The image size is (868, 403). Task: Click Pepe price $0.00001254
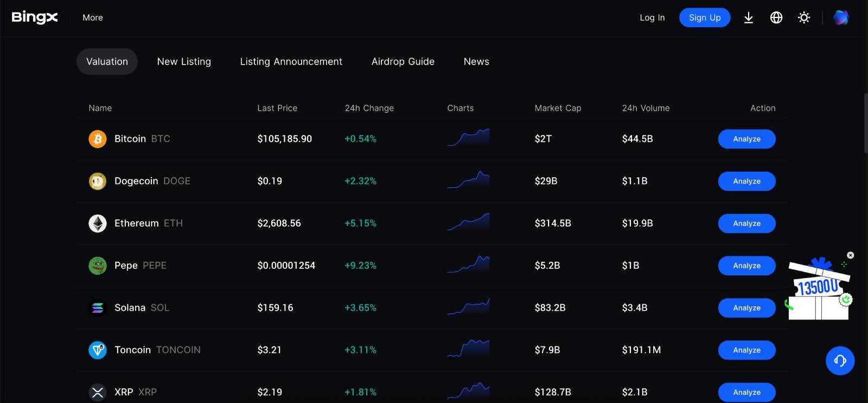click(x=286, y=266)
